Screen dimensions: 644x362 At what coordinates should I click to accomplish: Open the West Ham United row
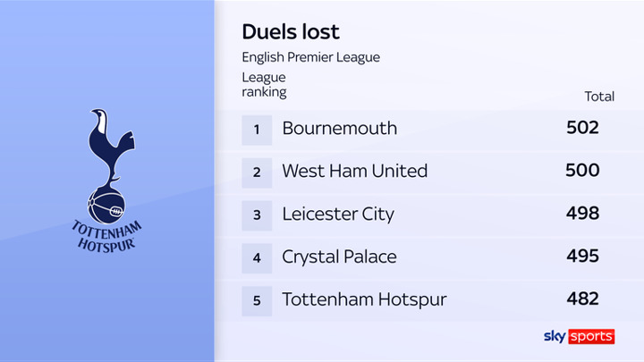pos(354,171)
